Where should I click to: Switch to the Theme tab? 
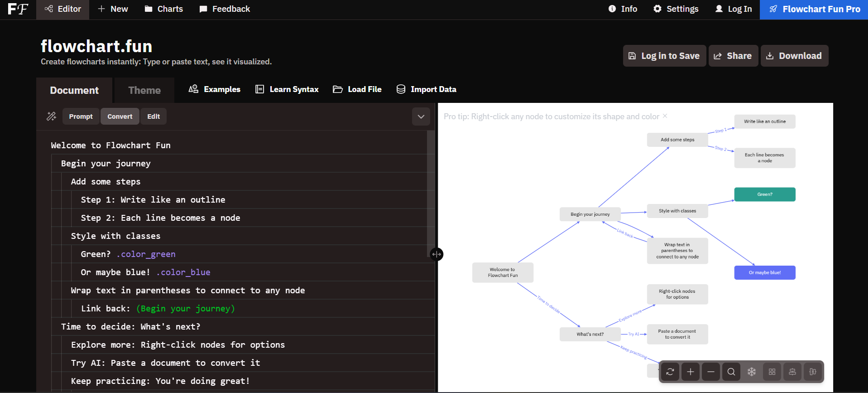click(x=144, y=90)
